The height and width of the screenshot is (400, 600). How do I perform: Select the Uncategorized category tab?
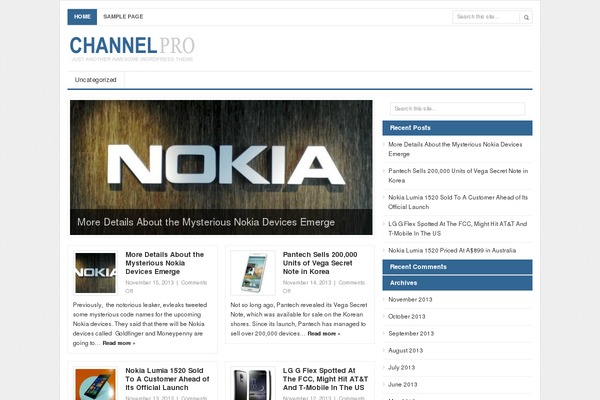(96, 80)
